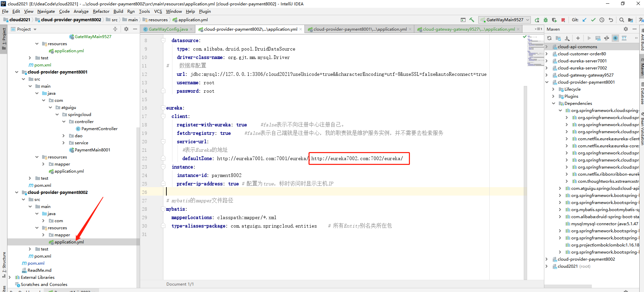Open the Refactor menu
Viewport: 644px width, 292px height.
101,11
